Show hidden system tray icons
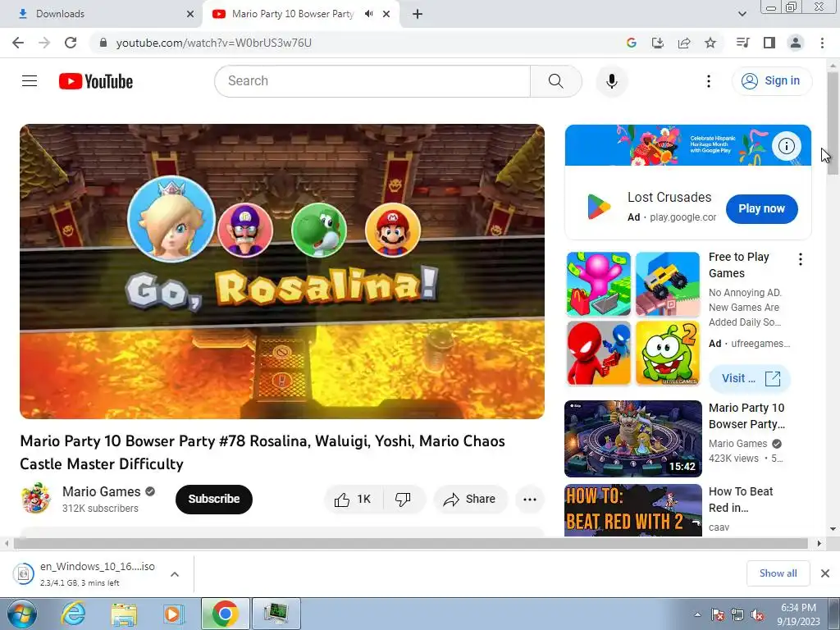The width and height of the screenshot is (840, 630). (x=697, y=614)
